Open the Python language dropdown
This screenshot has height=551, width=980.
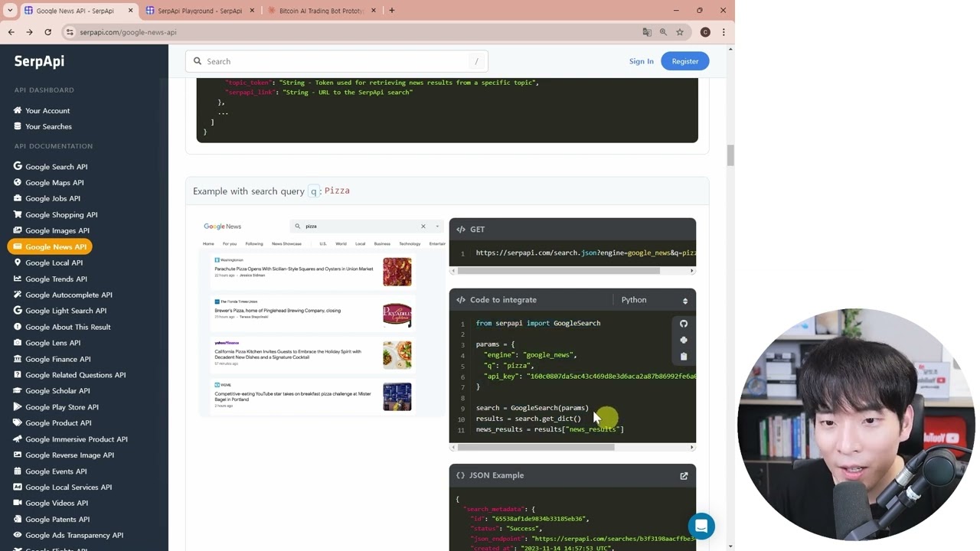pos(654,300)
